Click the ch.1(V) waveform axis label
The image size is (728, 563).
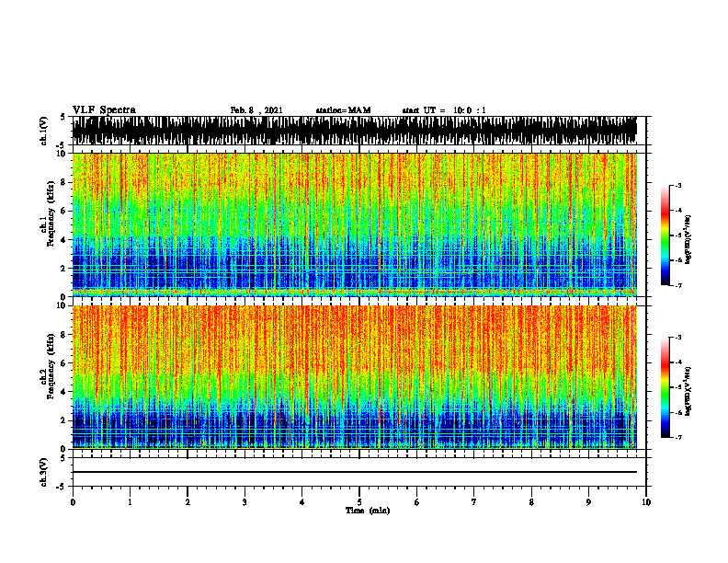tap(43, 131)
